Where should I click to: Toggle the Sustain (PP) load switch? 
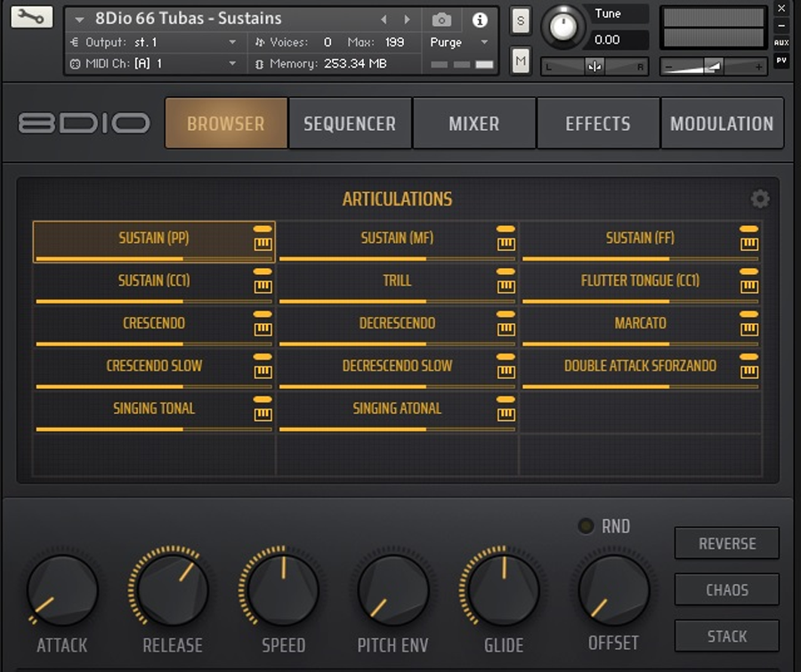tap(263, 229)
